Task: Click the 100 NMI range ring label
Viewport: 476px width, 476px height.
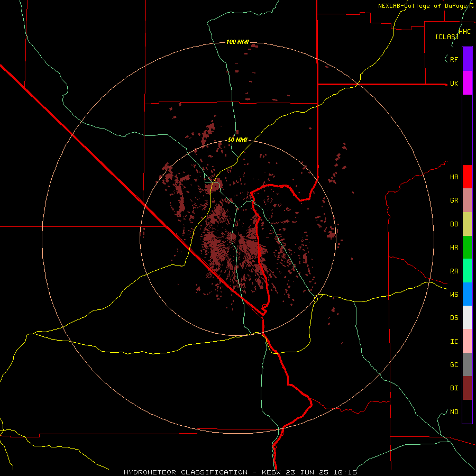Action: [237, 42]
